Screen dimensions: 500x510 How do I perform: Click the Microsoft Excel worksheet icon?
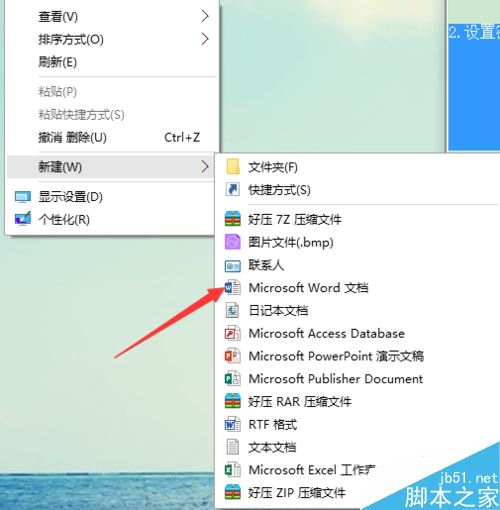pyautogui.click(x=233, y=470)
